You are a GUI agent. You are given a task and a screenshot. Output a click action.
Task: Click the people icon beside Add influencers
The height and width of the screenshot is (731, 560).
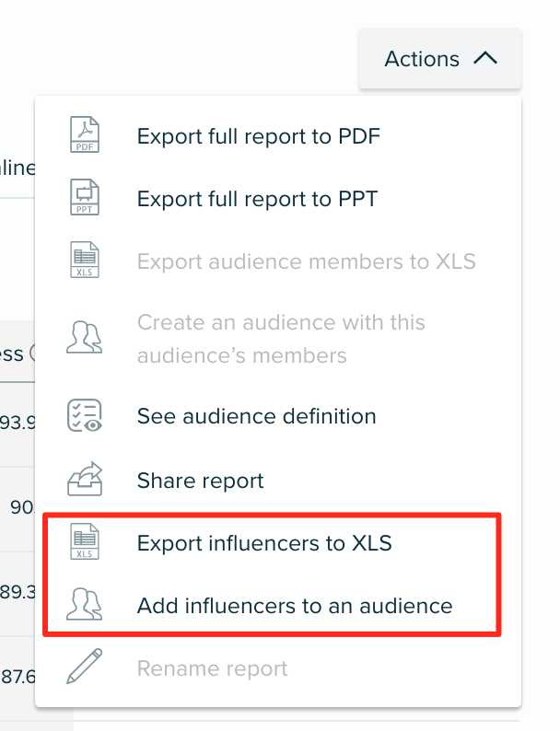pos(85,605)
